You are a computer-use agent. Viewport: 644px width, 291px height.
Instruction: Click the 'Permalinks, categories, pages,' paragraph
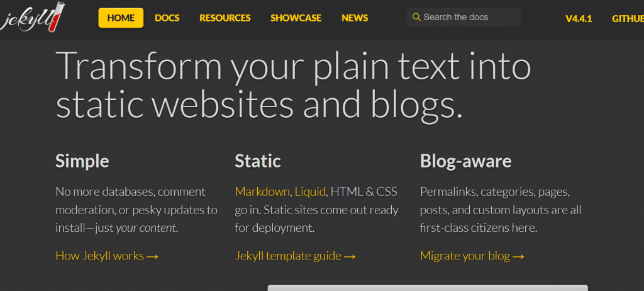click(x=501, y=210)
